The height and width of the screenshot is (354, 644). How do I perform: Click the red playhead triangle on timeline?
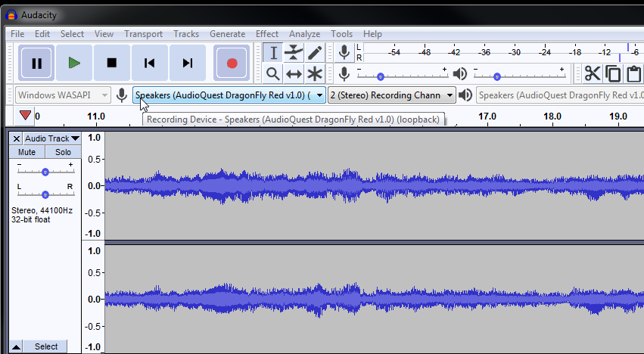tap(25, 115)
